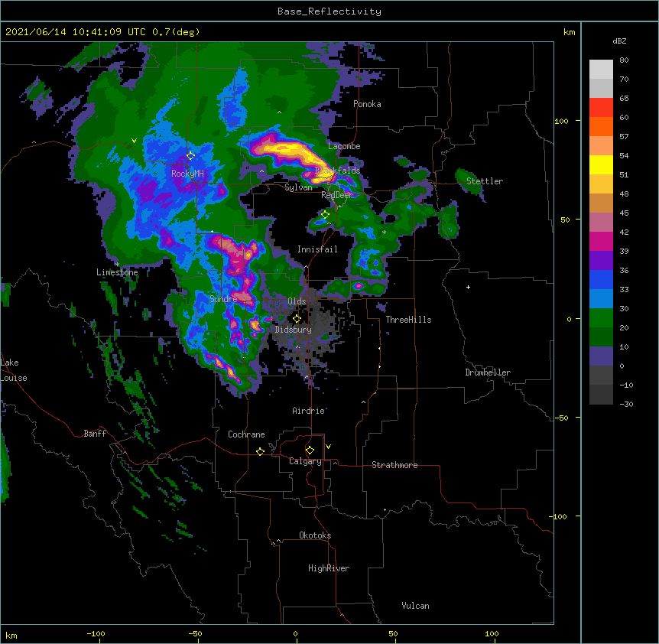Click the Innisfail city label
Screen dimensions: 659x644
click(317, 249)
